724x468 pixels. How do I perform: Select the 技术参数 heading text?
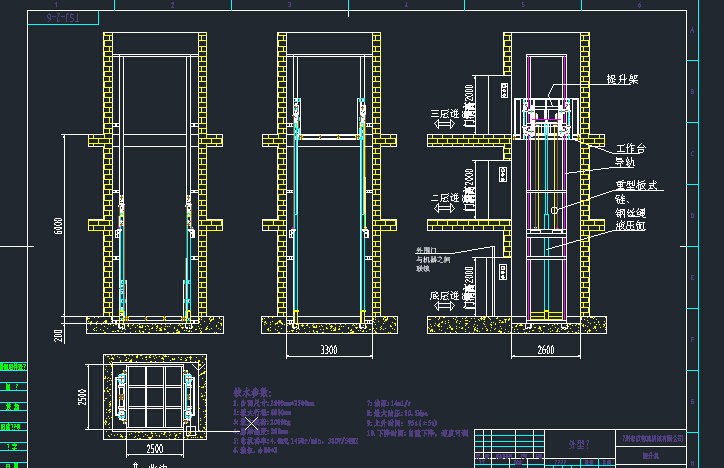(x=252, y=393)
